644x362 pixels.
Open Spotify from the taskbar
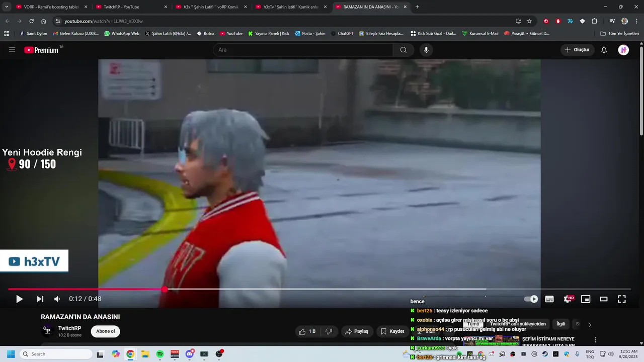click(x=160, y=354)
